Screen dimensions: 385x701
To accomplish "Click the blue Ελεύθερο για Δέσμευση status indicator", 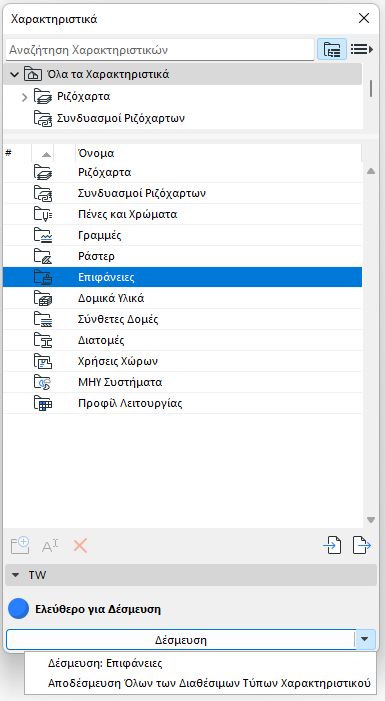I will (x=18, y=609).
